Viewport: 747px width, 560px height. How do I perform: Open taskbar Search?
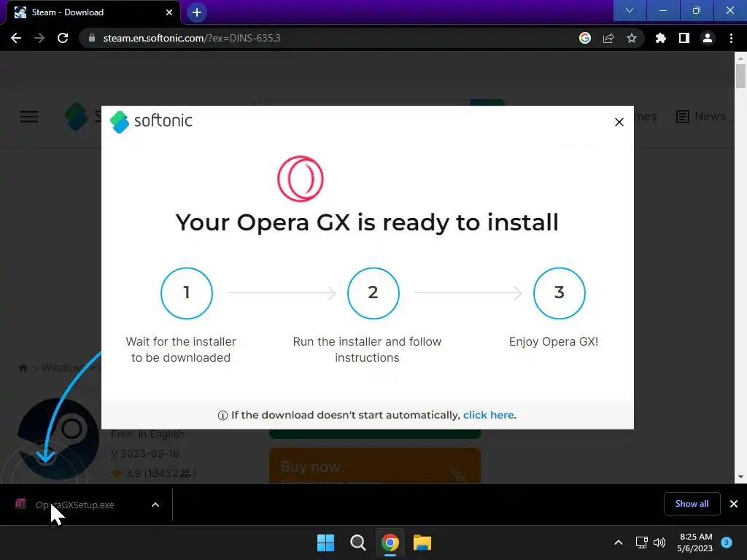click(x=357, y=542)
